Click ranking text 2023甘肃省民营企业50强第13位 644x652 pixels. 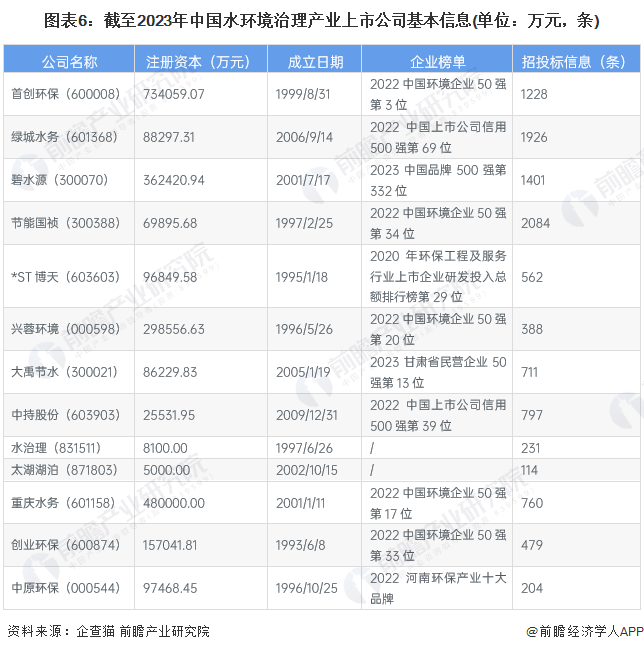[438, 372]
